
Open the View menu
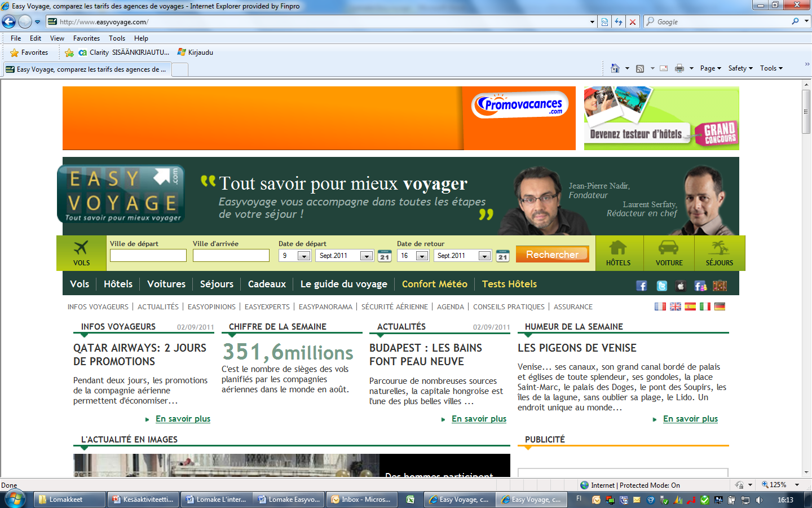coord(57,38)
